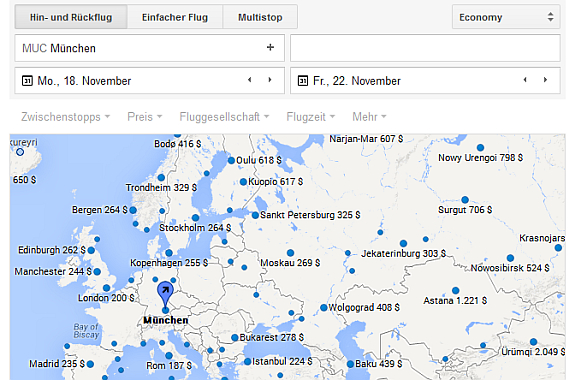Open the return date calendar icon
570x380 pixels.
click(x=303, y=80)
